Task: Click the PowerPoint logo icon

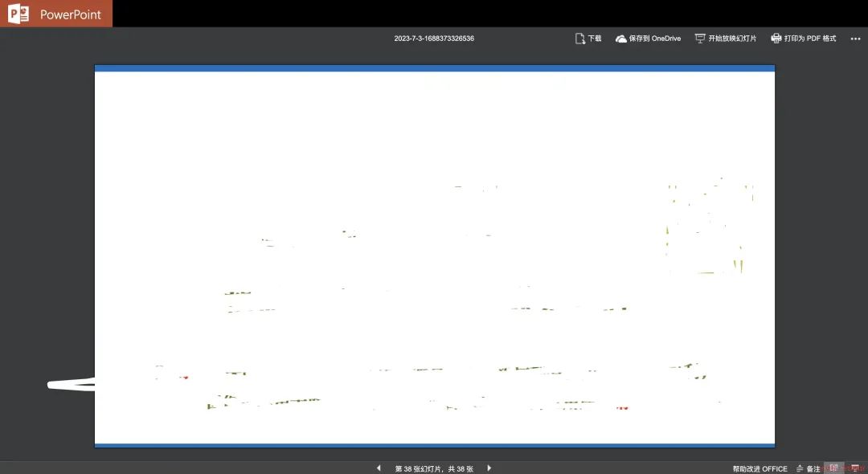Action: point(18,14)
